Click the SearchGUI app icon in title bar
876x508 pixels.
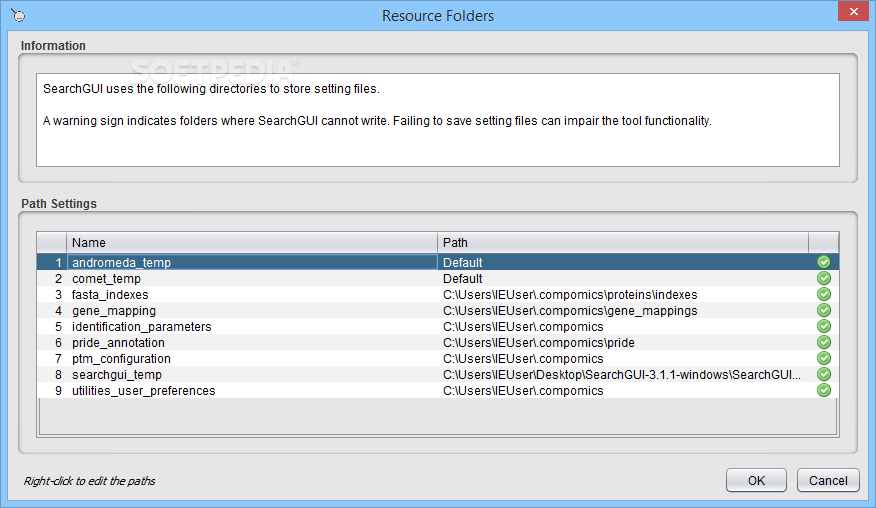tap(18, 16)
